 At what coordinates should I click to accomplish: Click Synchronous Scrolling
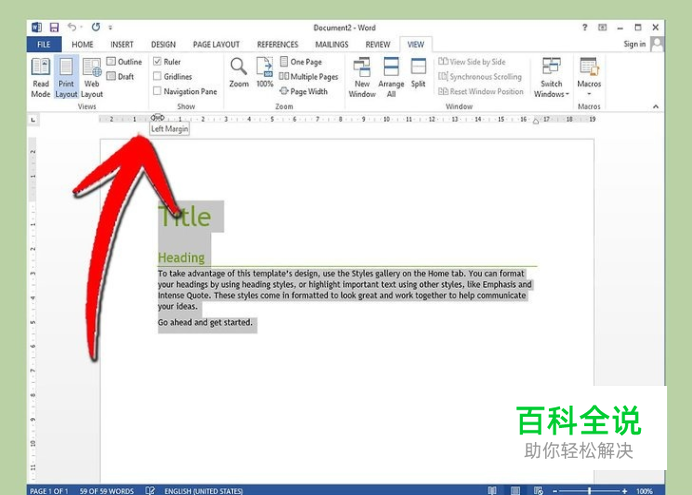click(480, 76)
